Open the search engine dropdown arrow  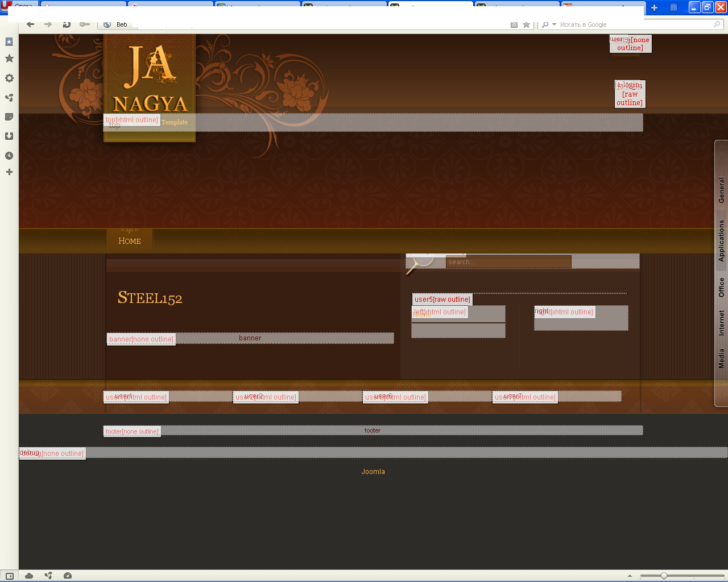click(554, 24)
